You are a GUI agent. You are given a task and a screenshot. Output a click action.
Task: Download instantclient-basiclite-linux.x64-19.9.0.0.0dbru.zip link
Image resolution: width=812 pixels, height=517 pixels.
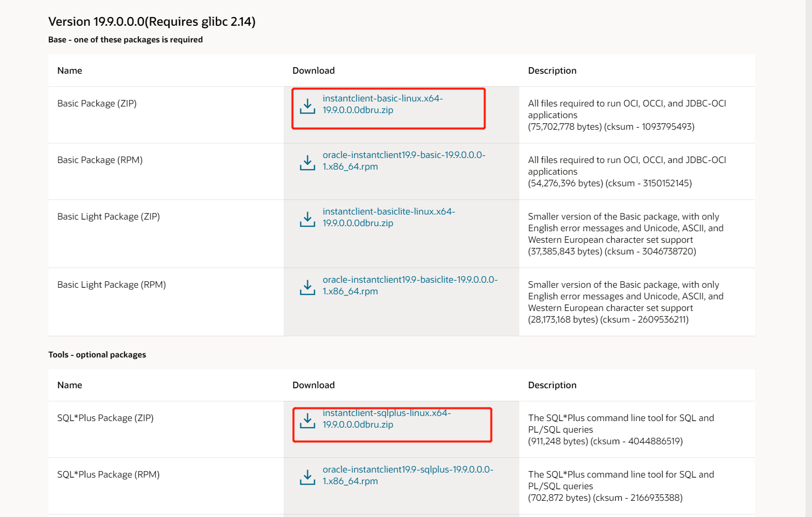[x=389, y=217]
